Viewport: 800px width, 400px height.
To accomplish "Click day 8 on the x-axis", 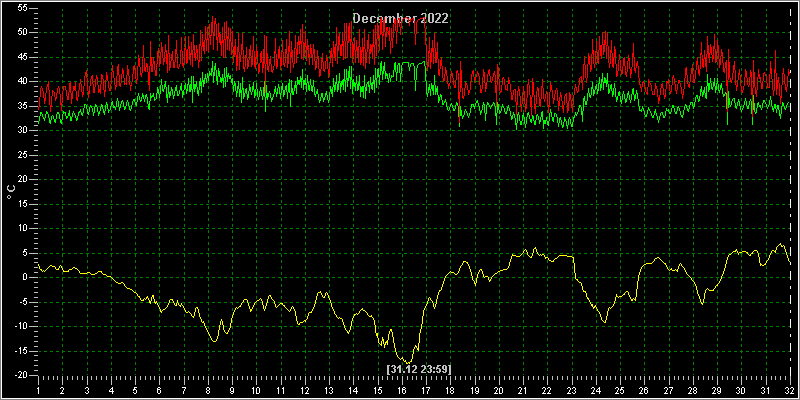I will (x=208, y=391).
